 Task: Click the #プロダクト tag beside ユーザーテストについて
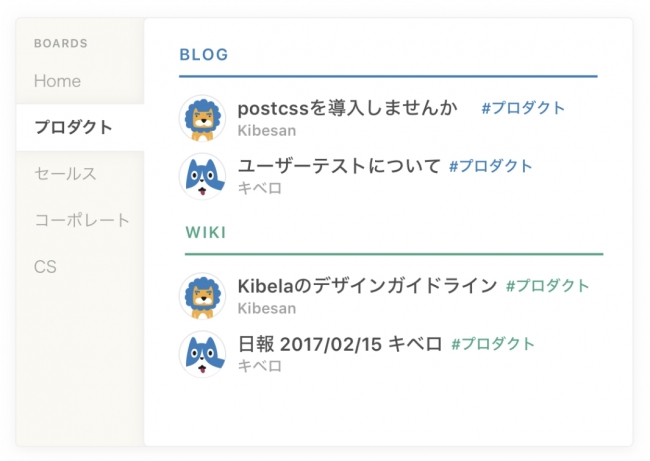click(x=491, y=166)
